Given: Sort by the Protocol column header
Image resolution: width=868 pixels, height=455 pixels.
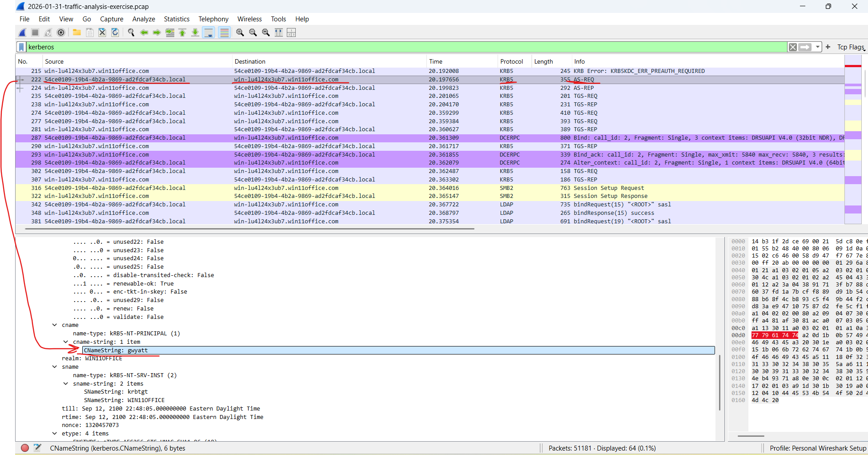Looking at the screenshot, I should pos(514,61).
